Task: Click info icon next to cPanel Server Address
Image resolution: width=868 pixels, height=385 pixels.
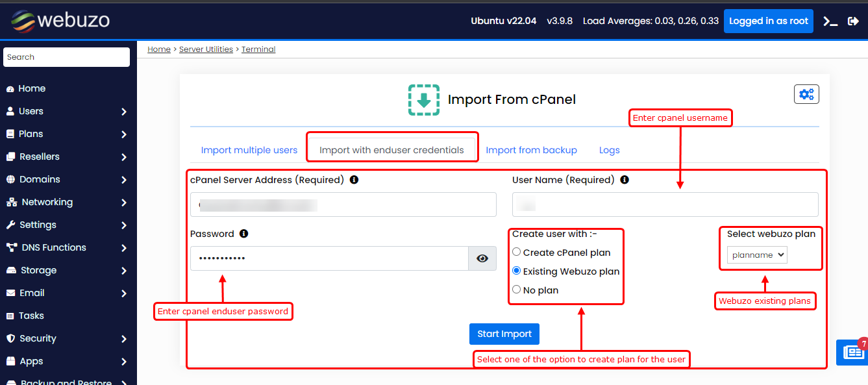Action: tap(354, 180)
